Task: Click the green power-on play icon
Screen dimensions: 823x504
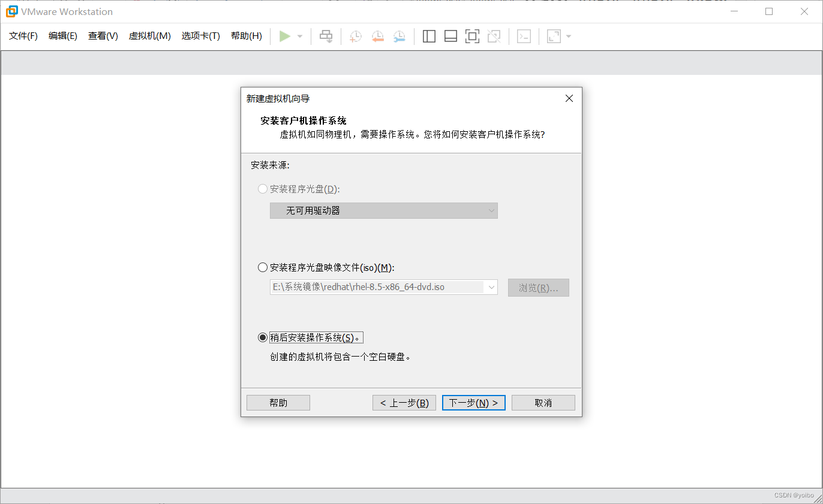Action: coord(285,37)
